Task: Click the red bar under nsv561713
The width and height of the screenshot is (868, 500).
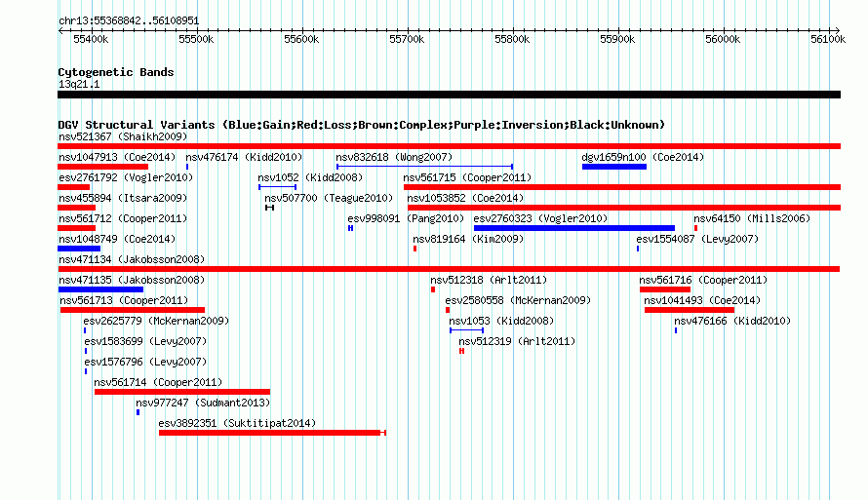Action: point(133,310)
